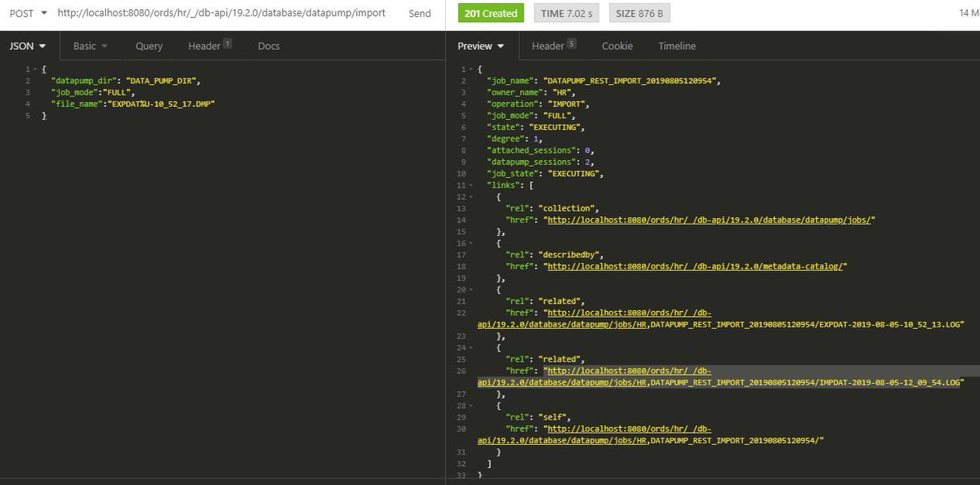Collapse the describedby link object at line 16

pos(472,244)
